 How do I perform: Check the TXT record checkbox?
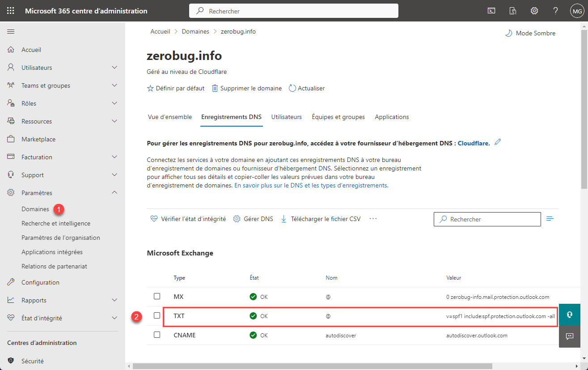(157, 315)
